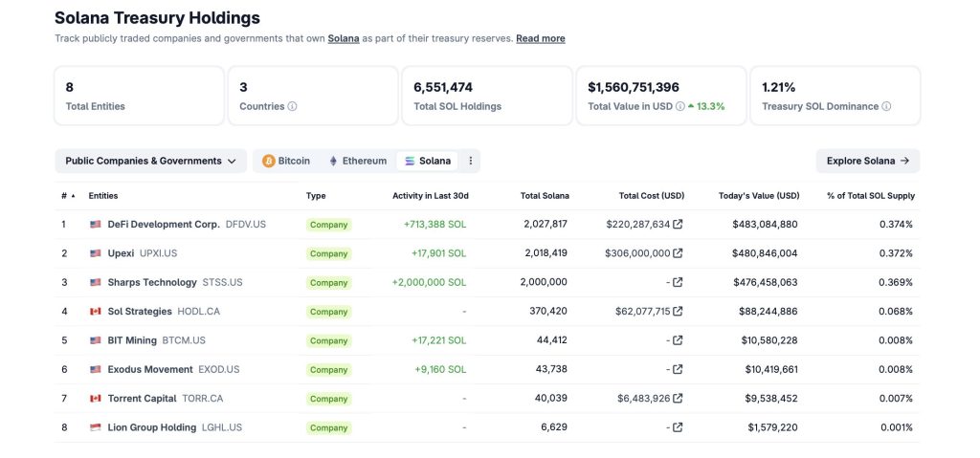Expand the Public Companies & Governments dropdown
The image size is (980, 458).
point(150,161)
